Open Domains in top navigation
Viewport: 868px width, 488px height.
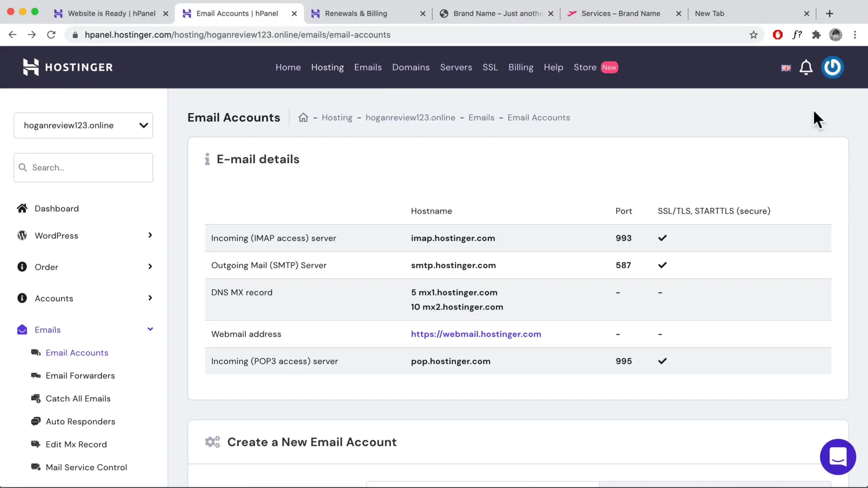pos(410,67)
